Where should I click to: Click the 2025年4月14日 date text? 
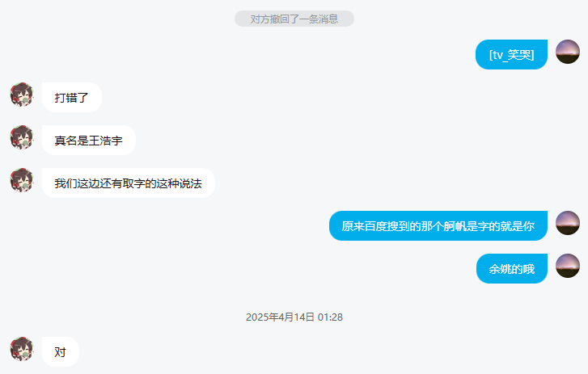point(280,317)
